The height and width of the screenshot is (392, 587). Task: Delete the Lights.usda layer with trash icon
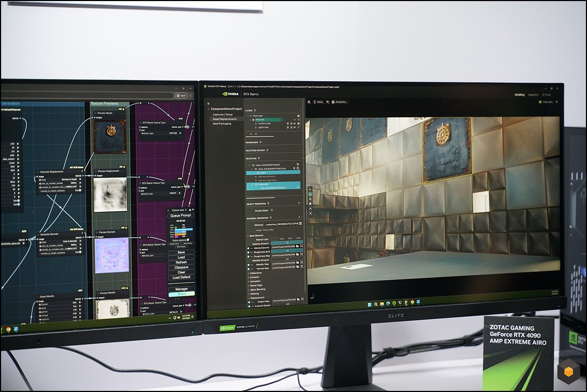288,127
